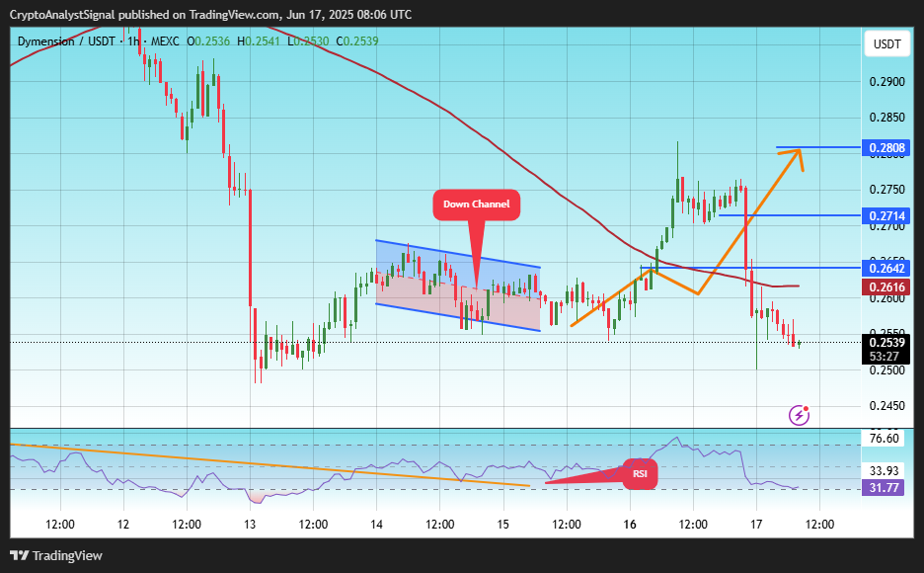The image size is (924, 573).
Task: Click the 0.2850 price axis label
Action: (x=886, y=118)
